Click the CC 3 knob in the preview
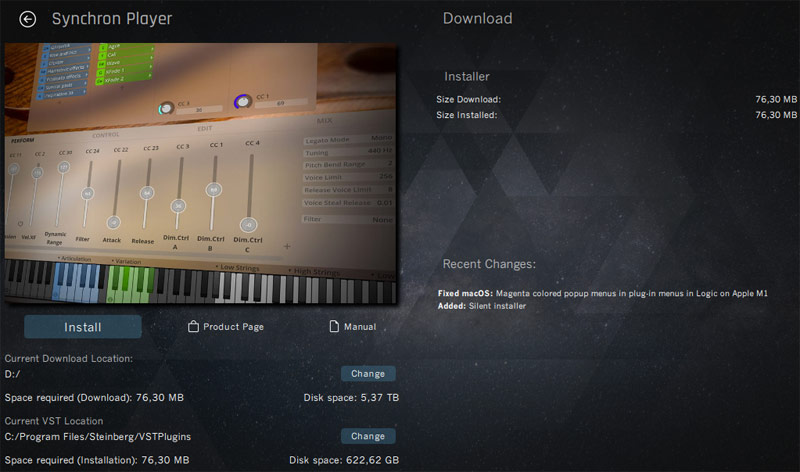Image resolution: width=800 pixels, height=472 pixels. (165, 108)
